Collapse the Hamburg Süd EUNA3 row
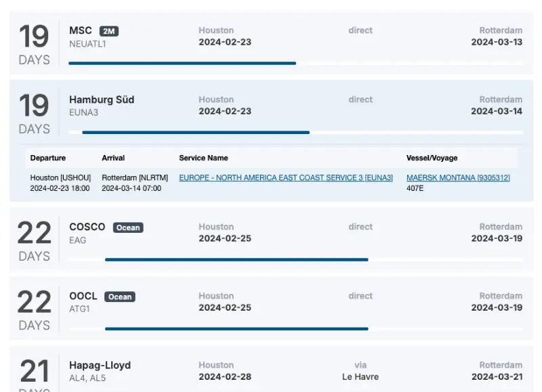 coord(272,112)
